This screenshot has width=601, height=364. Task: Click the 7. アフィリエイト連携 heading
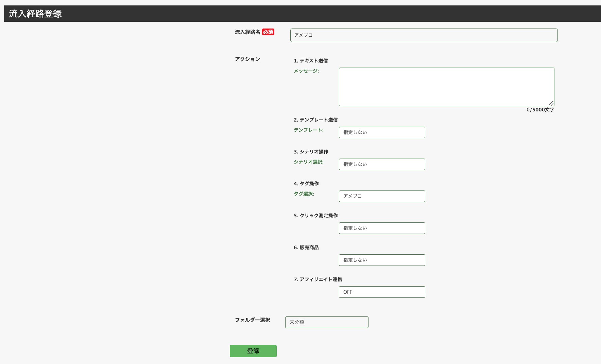[318, 279]
